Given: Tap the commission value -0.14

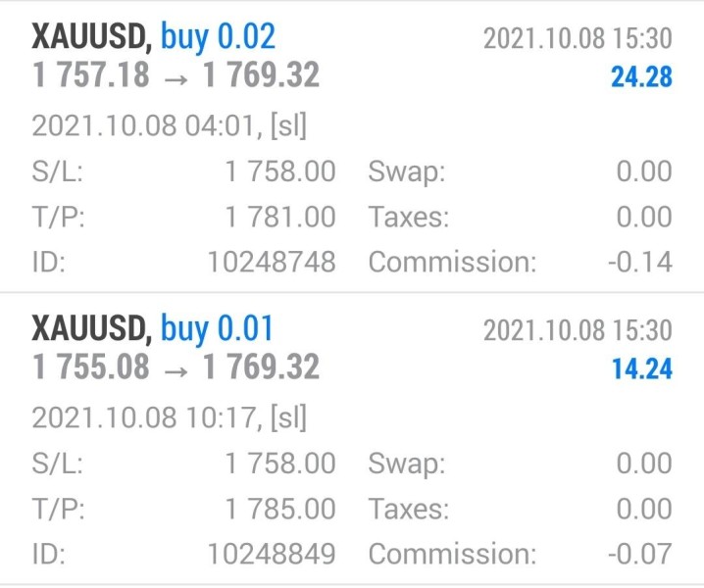Looking at the screenshot, I should [640, 262].
